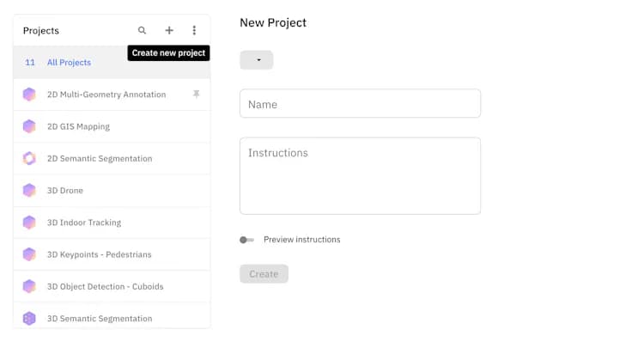Expand the project type dropdown
Viewport: 644px width, 342px height.
click(256, 60)
